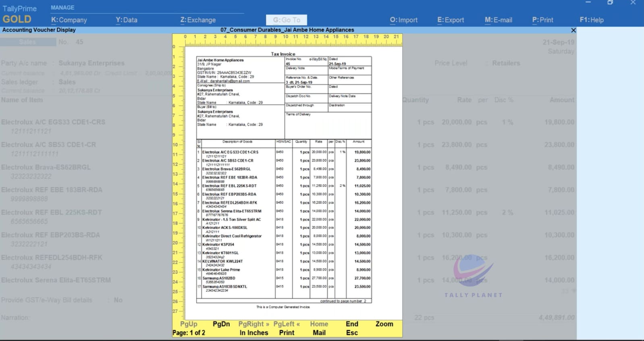This screenshot has width=644, height=341.
Task: Click 'continued to page number 2' text
Action: point(343,301)
